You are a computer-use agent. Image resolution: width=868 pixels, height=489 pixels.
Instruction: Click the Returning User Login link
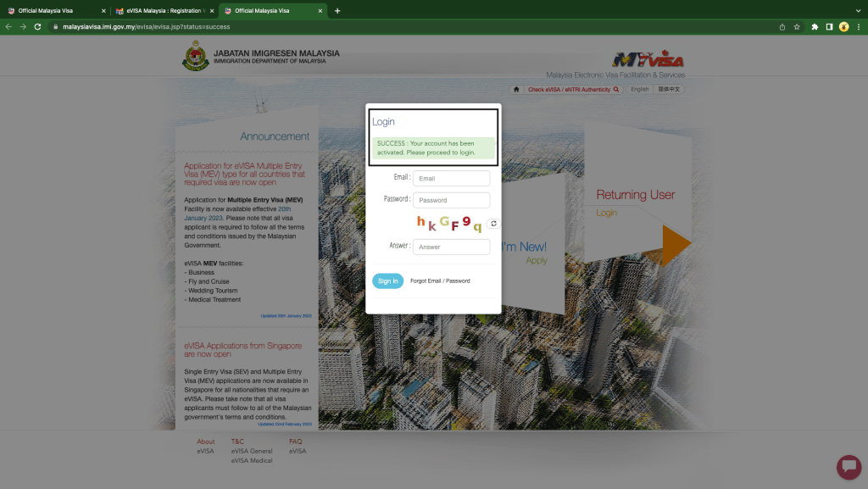click(606, 213)
